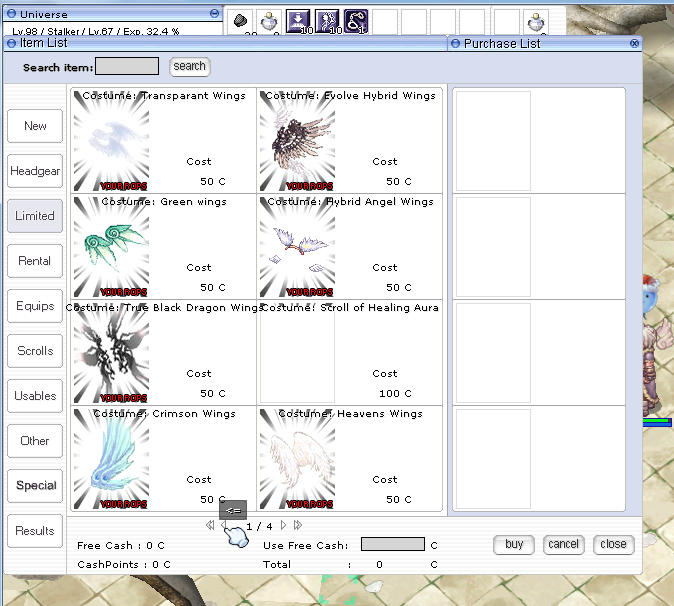The image size is (674, 606).
Task: Open the Results tab
Action: (35, 531)
